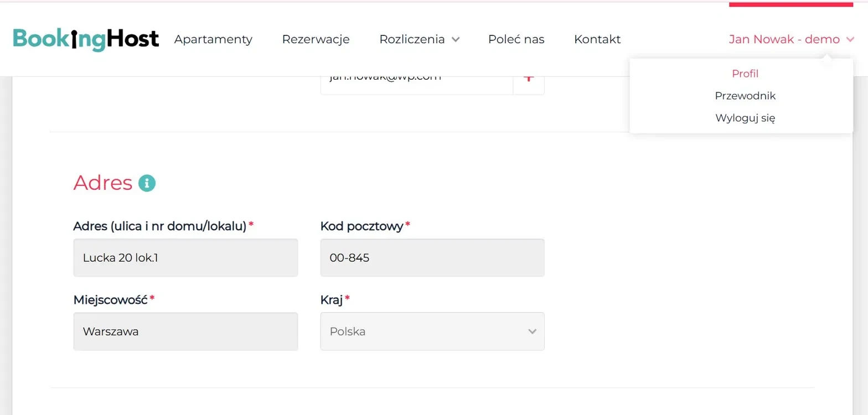Open the Apartamenty page
The height and width of the screenshot is (415, 868).
213,39
